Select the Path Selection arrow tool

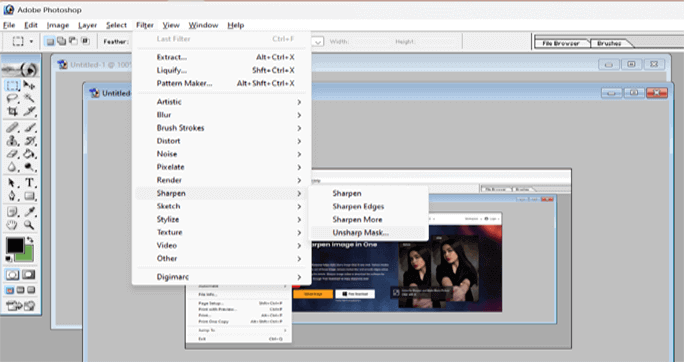[13, 183]
